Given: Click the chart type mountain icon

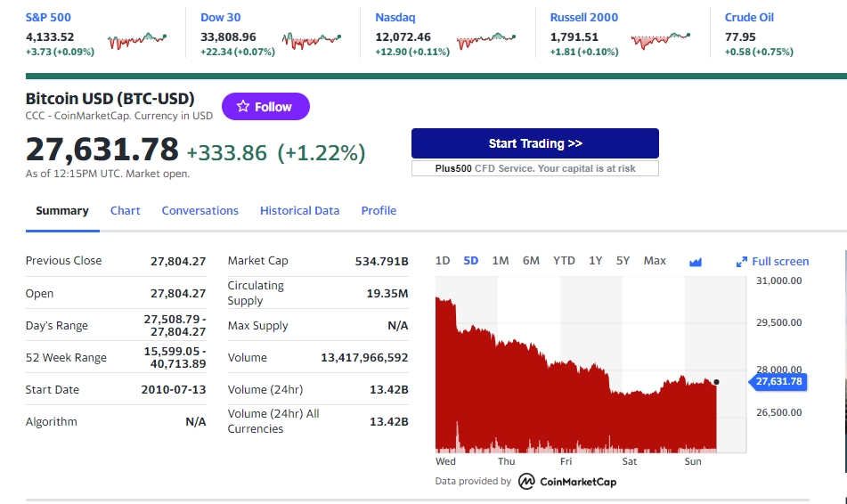Looking at the screenshot, I should click(x=696, y=262).
